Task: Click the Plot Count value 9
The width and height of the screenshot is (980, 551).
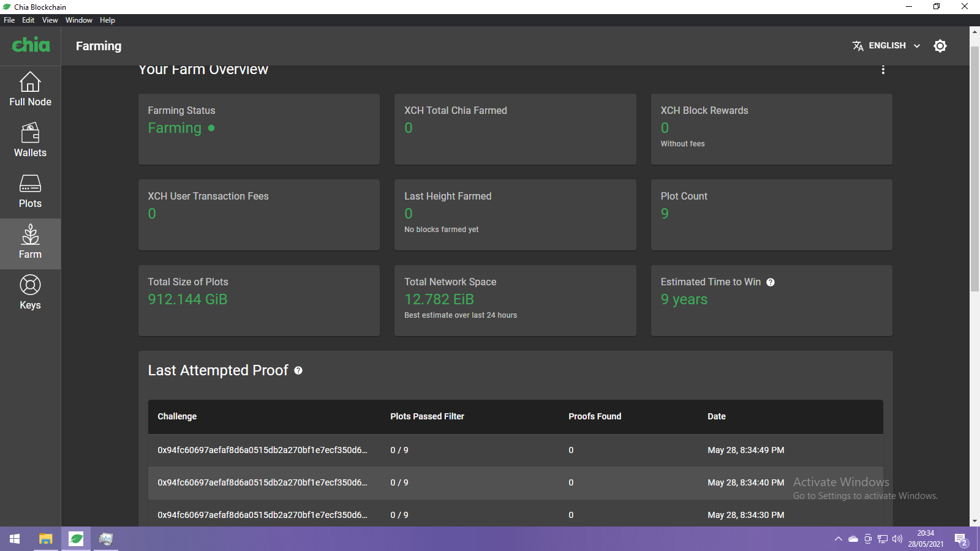Action: click(x=665, y=214)
